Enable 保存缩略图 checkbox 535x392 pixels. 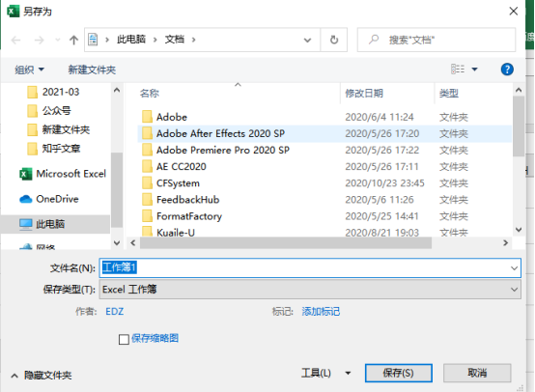124,339
